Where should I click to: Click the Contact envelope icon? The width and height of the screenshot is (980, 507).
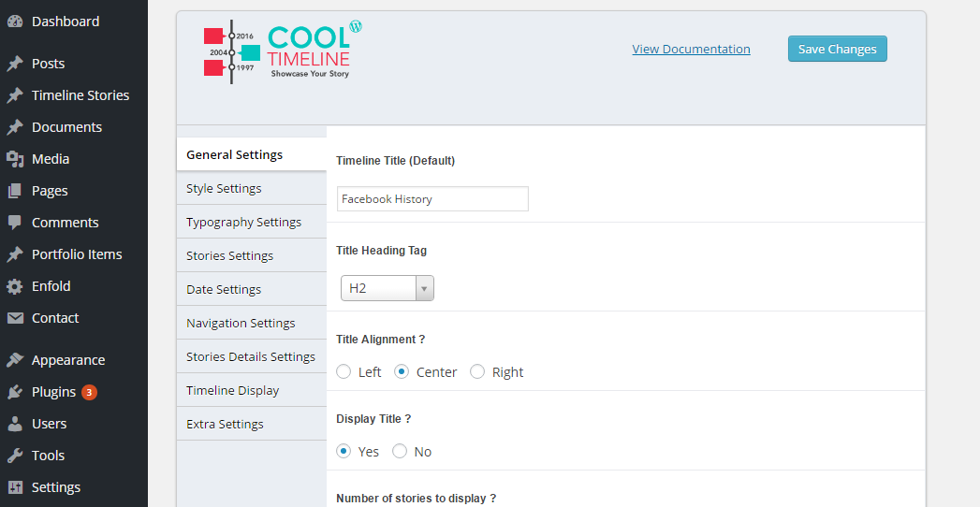coord(15,318)
